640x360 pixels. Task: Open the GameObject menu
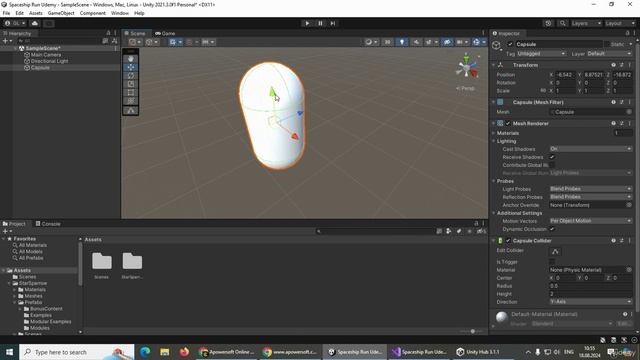click(x=61, y=13)
